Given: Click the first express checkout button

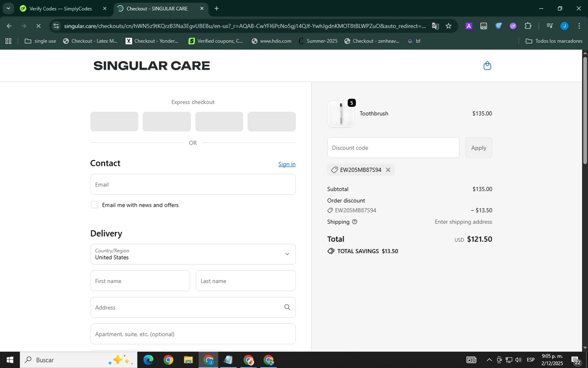Looking at the screenshot, I should click(114, 122).
